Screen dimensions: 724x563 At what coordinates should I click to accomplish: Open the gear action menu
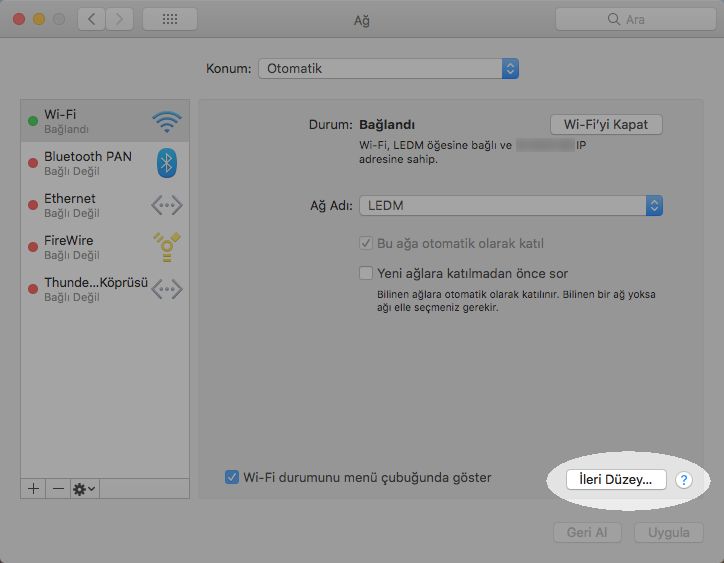click(x=84, y=489)
